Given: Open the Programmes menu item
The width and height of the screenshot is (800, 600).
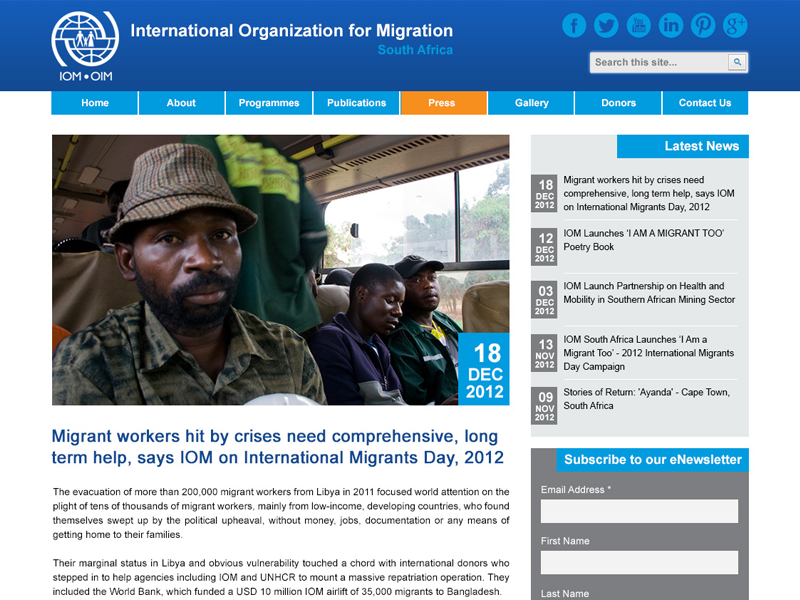Looking at the screenshot, I should pos(269,103).
